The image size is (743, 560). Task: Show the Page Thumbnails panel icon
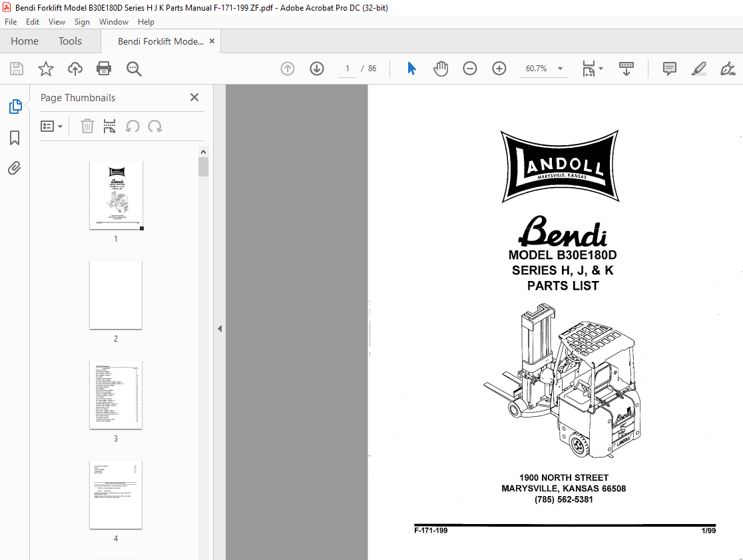point(15,107)
